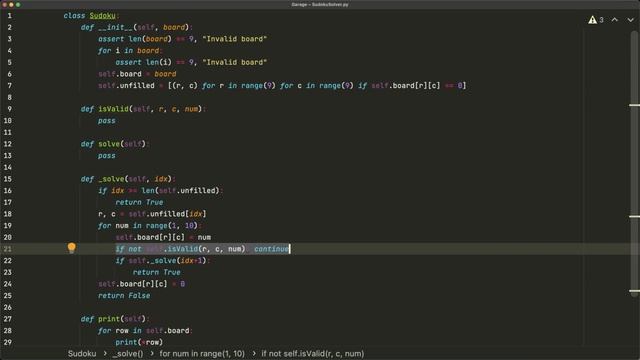This screenshot has width=640, height=360.
Task: Click "Invalid board" string on line 5
Action: tap(234, 62)
